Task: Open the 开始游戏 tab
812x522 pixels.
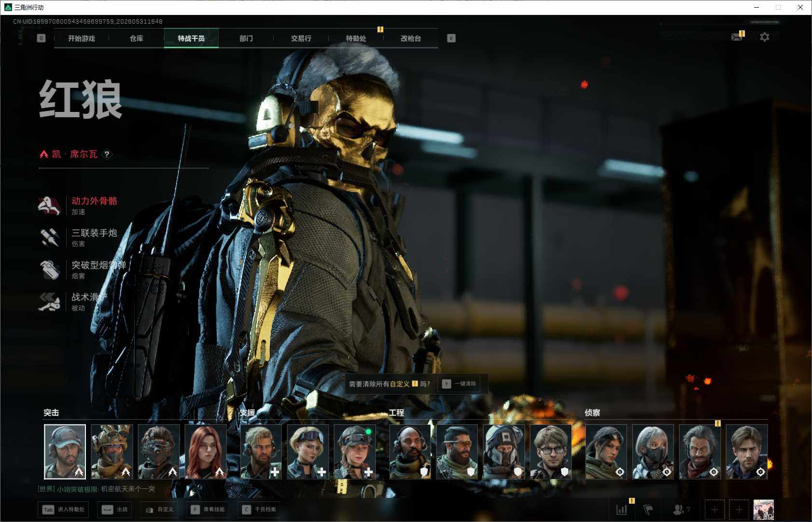Action: coord(82,38)
